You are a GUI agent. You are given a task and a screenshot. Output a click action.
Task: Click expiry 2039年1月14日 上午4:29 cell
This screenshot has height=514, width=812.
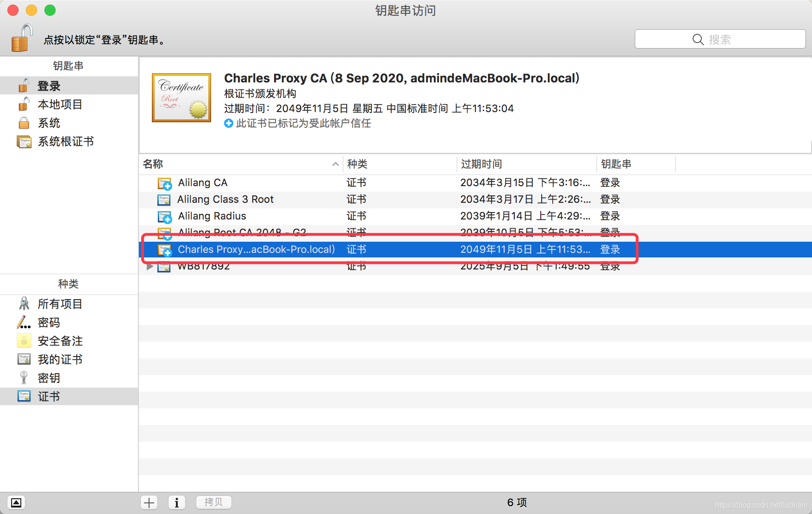[x=525, y=216]
